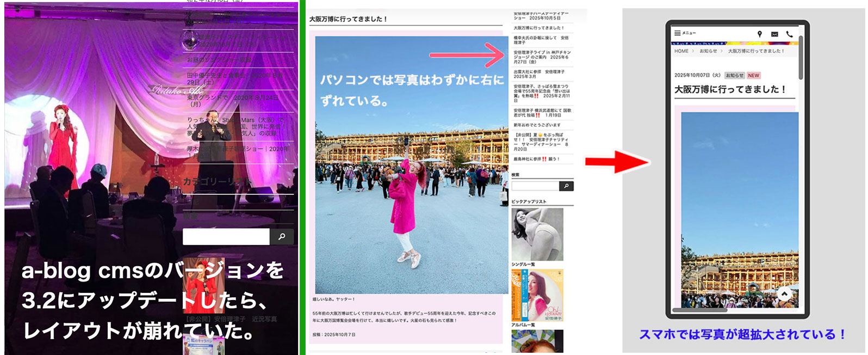Open the hamburger メニュー icon on mobile
Screen dimensions: 868x355
678,33
